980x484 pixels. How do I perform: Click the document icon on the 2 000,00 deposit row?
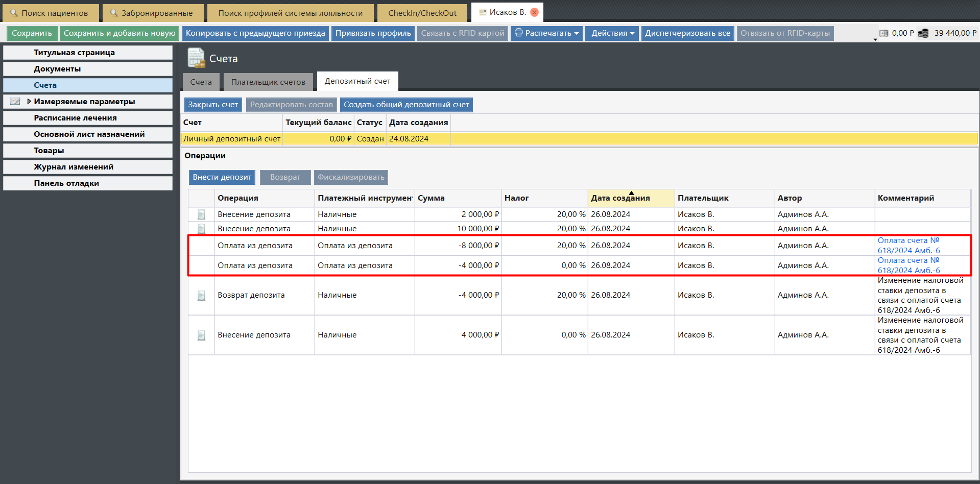click(x=201, y=214)
